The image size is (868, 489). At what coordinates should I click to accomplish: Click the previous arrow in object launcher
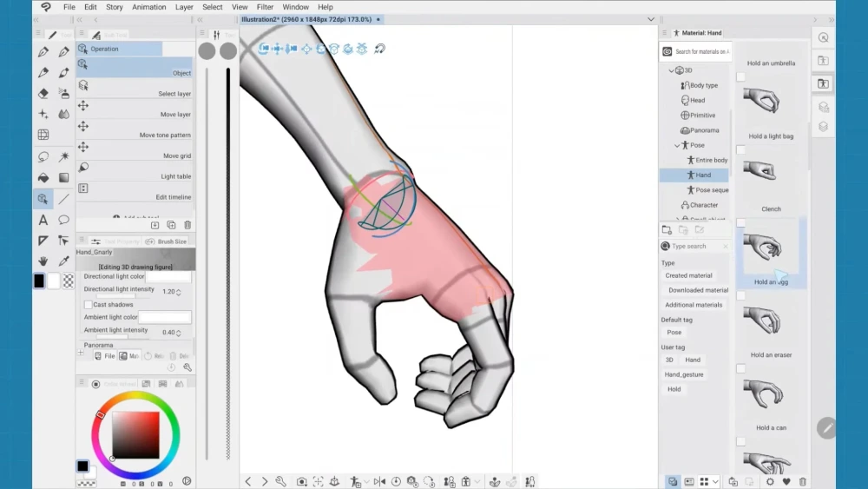click(248, 481)
